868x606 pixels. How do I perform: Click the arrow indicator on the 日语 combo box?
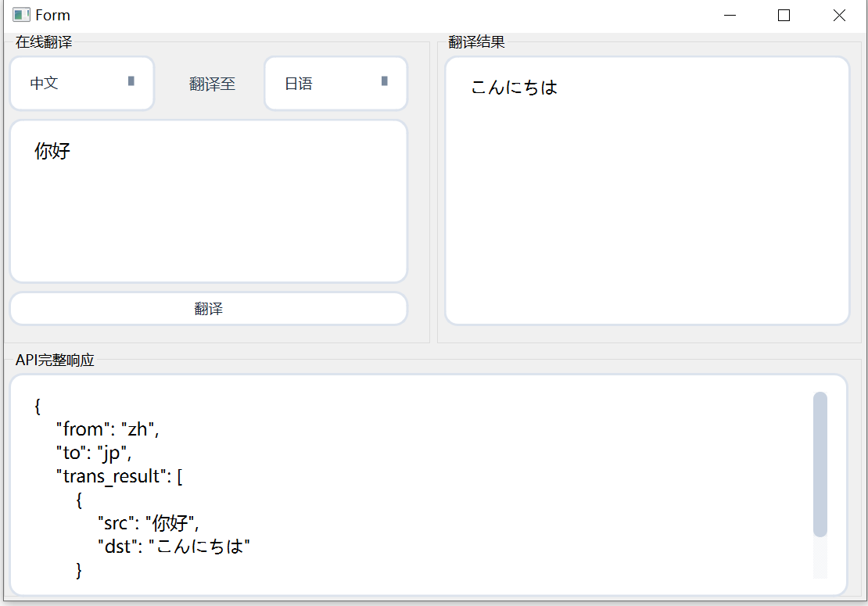(x=385, y=81)
